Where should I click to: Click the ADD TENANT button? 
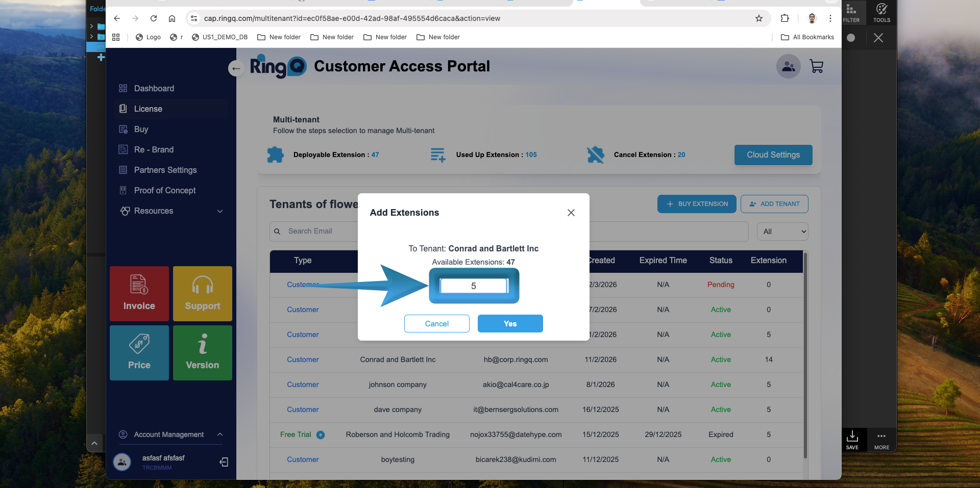tap(774, 203)
